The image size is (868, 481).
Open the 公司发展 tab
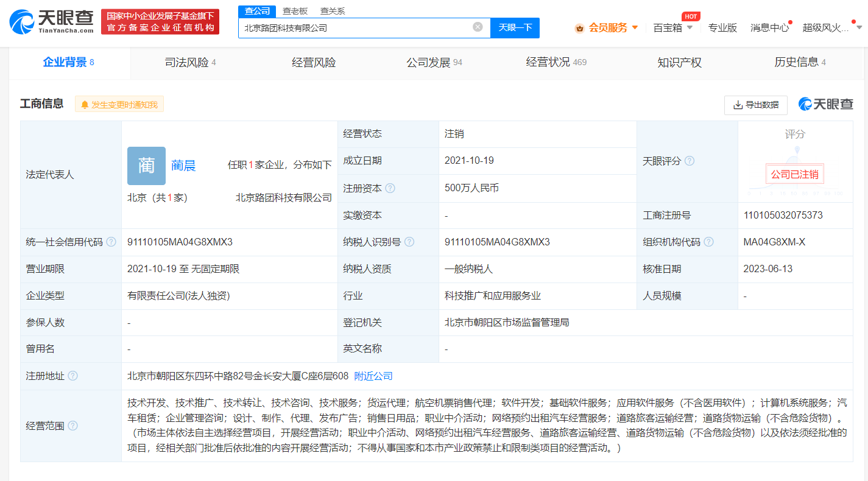tap(434, 63)
